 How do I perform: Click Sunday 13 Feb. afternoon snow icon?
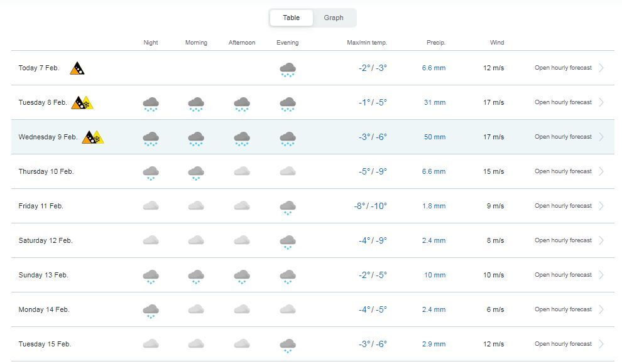242,276
